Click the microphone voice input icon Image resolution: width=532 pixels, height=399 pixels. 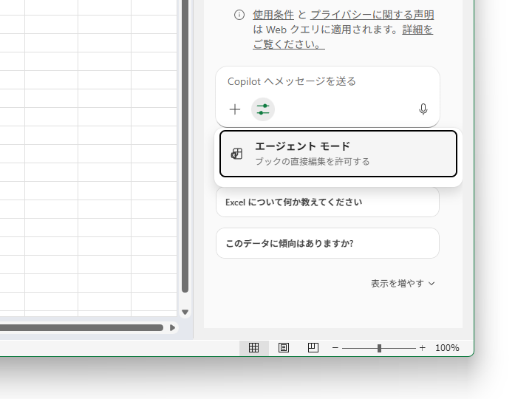point(423,109)
